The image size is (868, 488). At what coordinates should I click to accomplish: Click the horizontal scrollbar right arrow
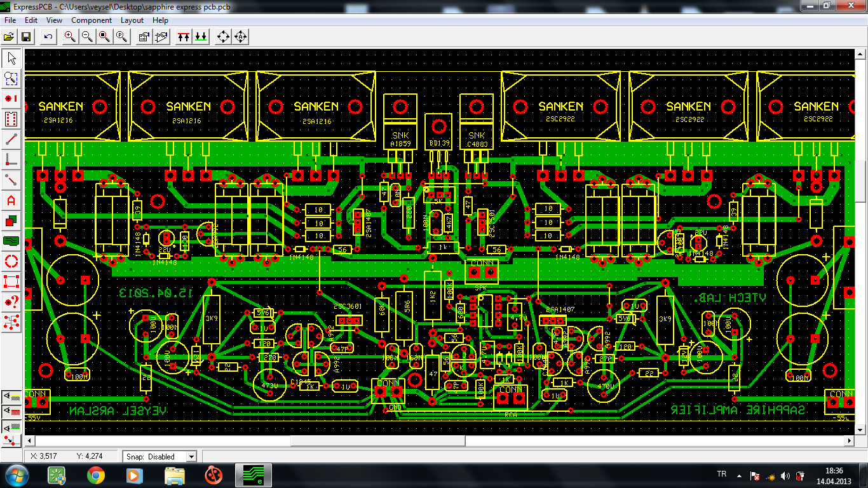[848, 440]
